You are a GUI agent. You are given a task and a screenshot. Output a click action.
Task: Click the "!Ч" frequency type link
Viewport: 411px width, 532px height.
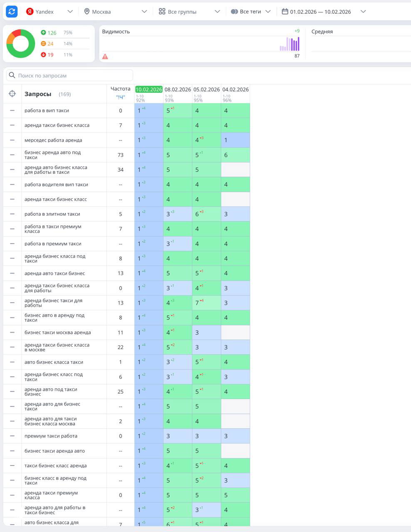120,97
